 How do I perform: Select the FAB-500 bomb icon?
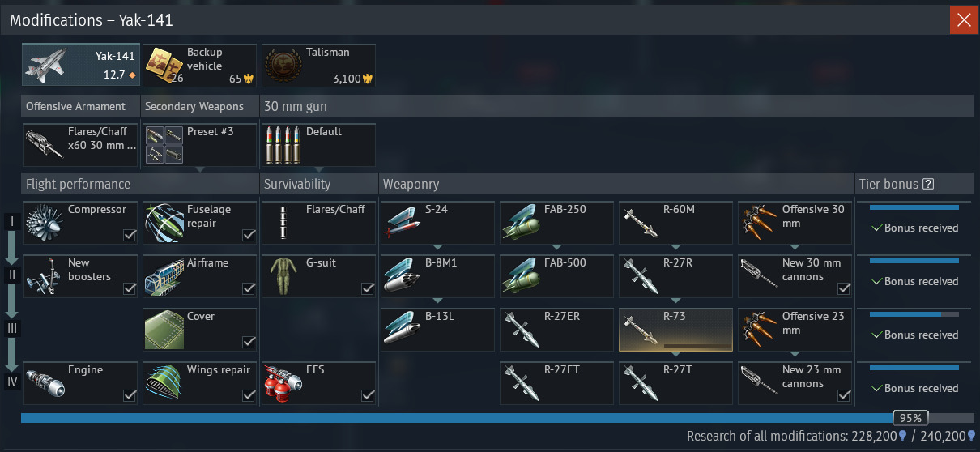coord(522,276)
